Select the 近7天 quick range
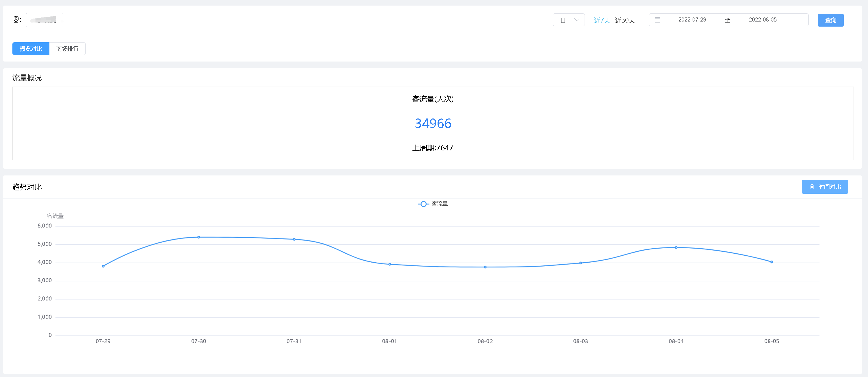The height and width of the screenshot is (377, 868). tap(602, 20)
